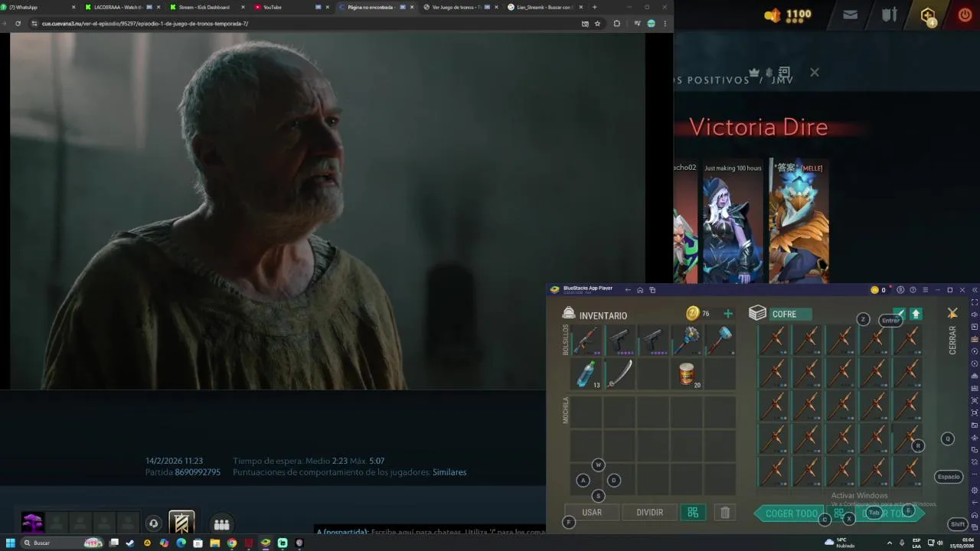Open BlueStacks sidebar settings gear
Viewport: 980px width, 551px height.
975,490
